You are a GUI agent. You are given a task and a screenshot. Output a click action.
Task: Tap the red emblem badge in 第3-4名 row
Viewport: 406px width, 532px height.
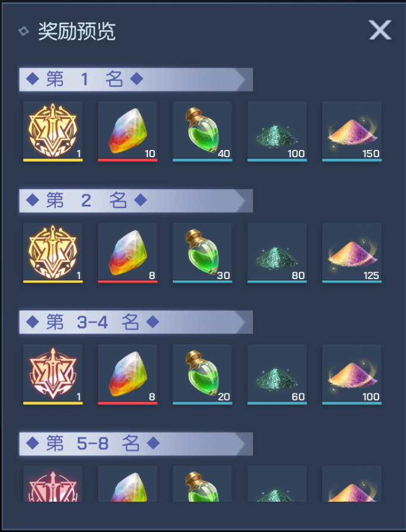click(x=53, y=374)
